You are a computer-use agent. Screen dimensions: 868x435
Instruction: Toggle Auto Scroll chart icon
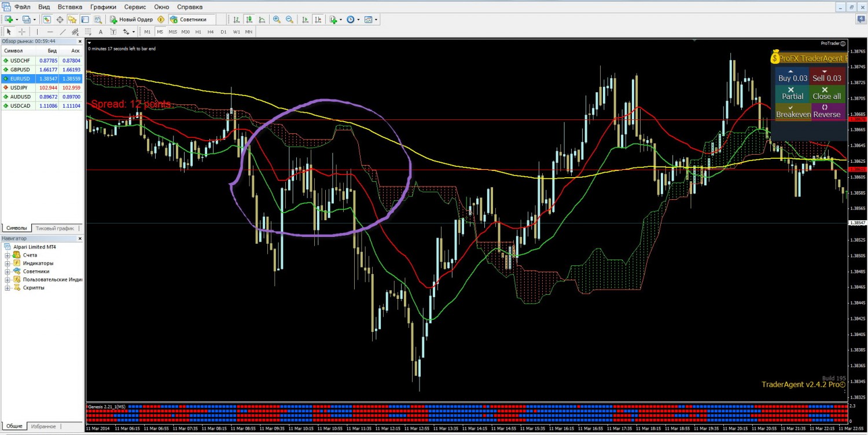pos(305,19)
